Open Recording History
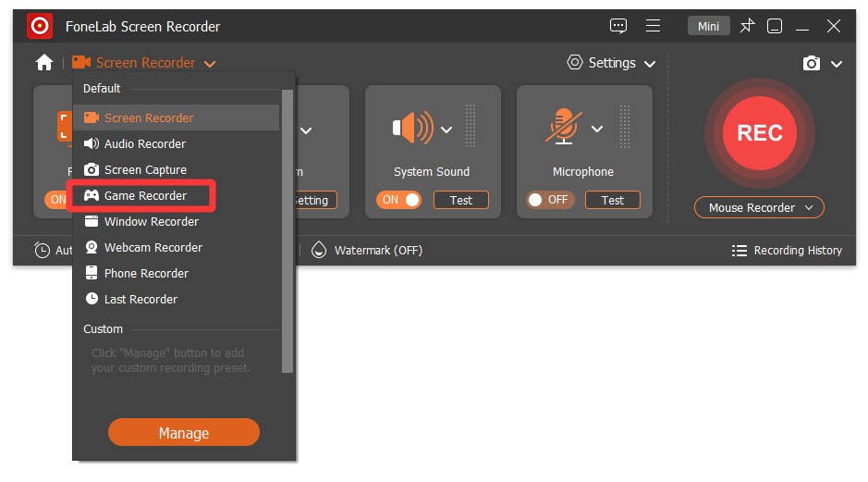The width and height of the screenshot is (868, 482). click(787, 251)
